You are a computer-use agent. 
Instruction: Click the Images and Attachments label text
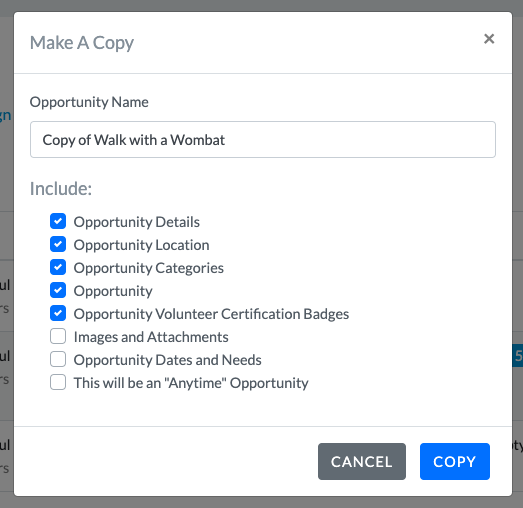pyautogui.click(x=151, y=337)
